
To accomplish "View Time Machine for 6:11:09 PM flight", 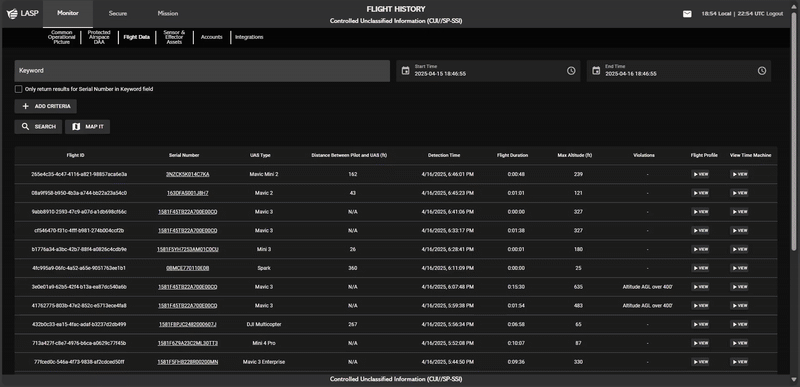I will pos(739,268).
